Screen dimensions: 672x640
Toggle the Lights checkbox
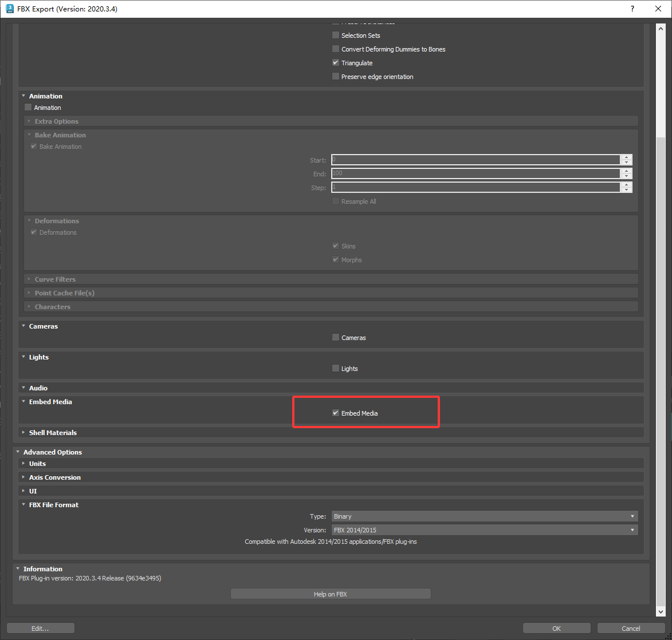(336, 368)
